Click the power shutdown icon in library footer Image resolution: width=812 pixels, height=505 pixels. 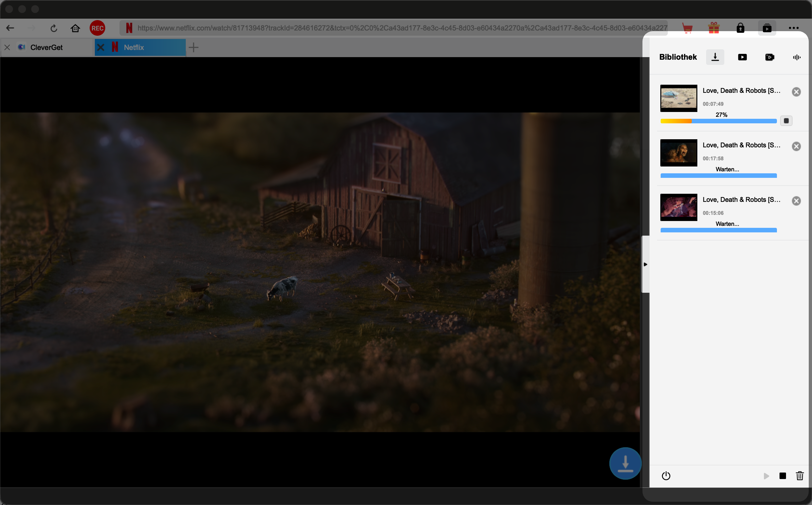pos(666,475)
